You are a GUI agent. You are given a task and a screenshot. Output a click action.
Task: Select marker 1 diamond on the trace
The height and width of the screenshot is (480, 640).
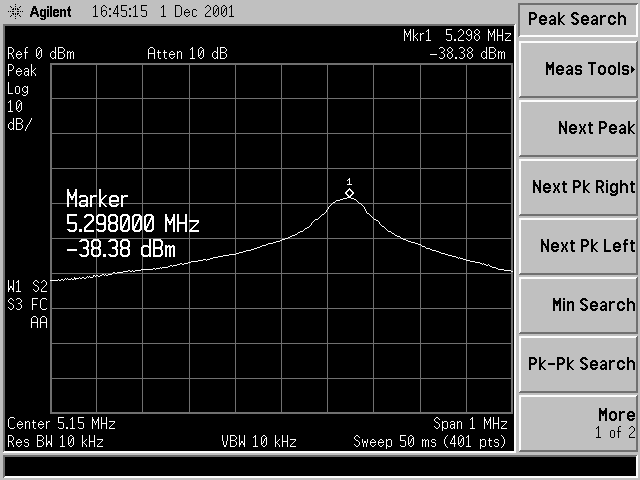349,193
